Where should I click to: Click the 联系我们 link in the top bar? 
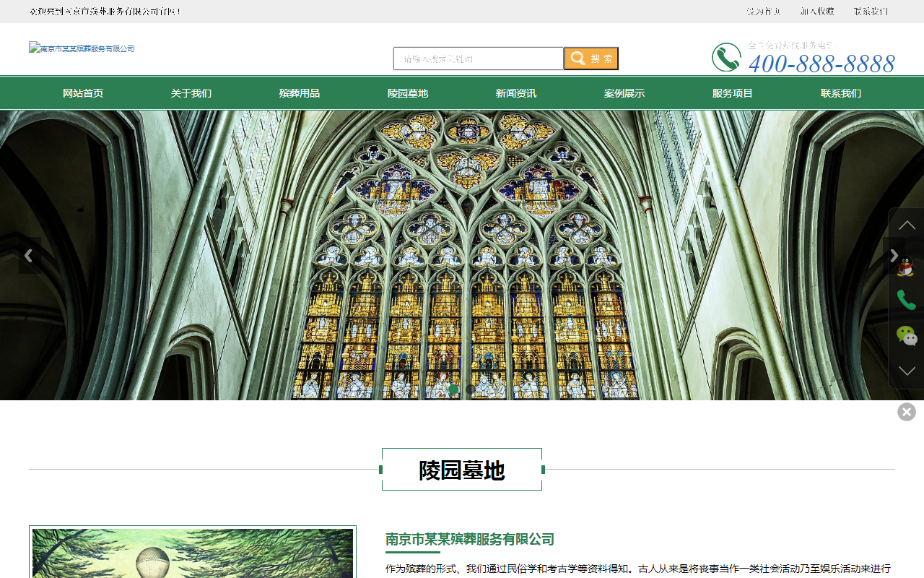pos(871,12)
